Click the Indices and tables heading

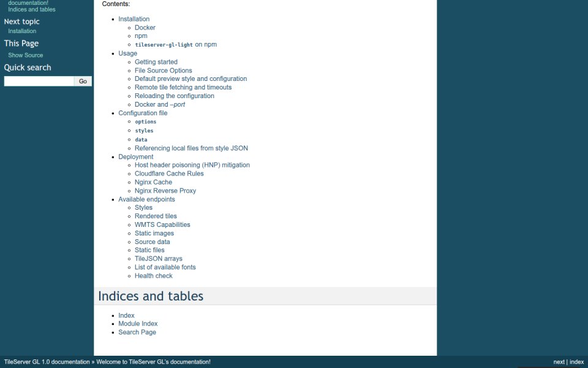tap(151, 296)
